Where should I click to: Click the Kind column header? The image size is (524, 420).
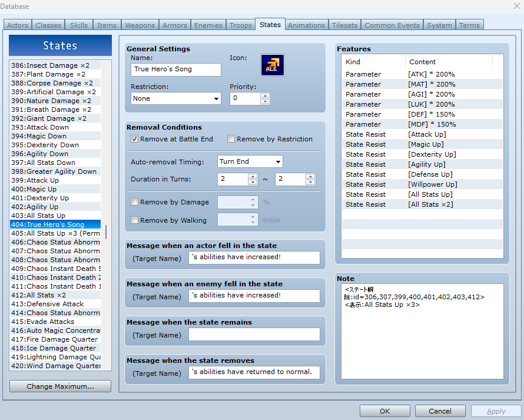[x=374, y=62]
